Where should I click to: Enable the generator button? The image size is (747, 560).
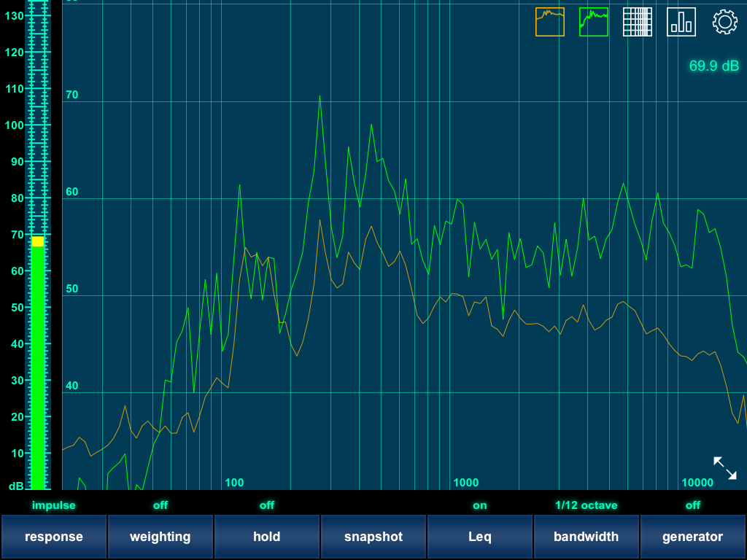click(692, 537)
